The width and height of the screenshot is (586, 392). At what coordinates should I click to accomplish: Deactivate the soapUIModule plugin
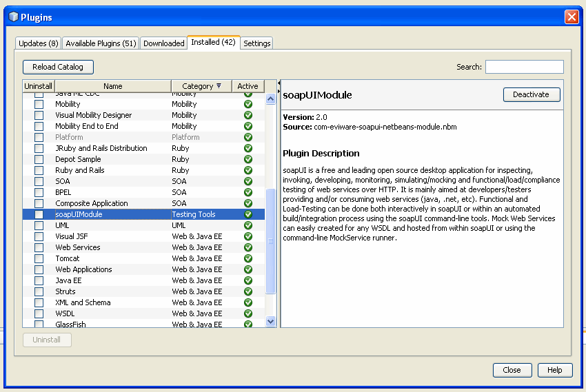point(531,94)
